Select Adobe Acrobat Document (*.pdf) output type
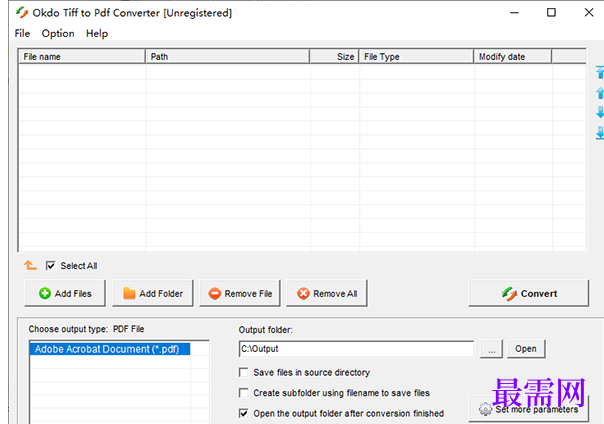This screenshot has height=424, width=604. pos(110,349)
